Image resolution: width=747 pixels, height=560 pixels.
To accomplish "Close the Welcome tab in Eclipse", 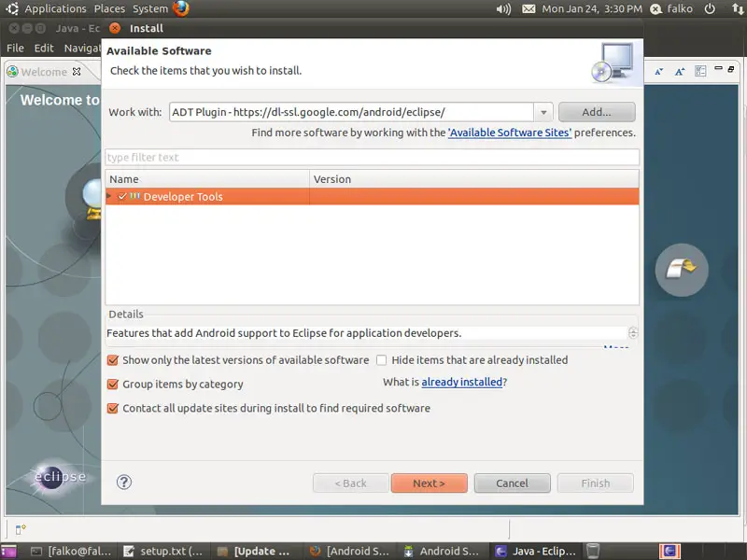I will pos(77,72).
